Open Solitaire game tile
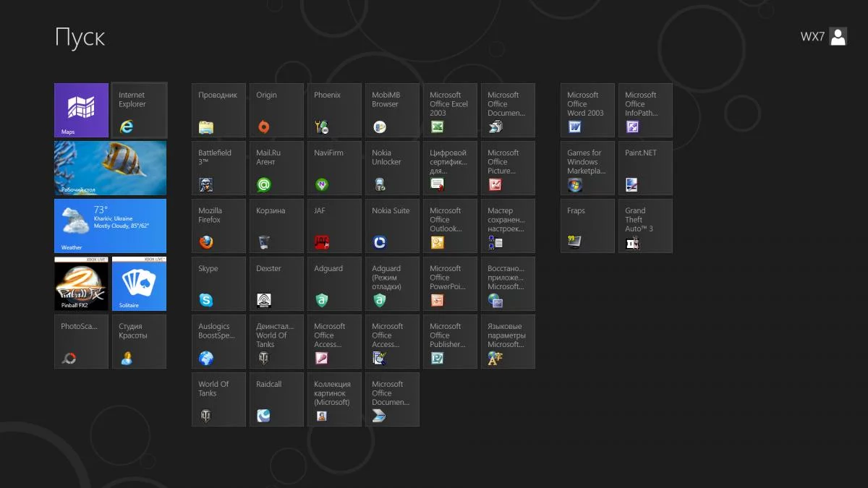This screenshot has height=488, width=868. point(139,283)
